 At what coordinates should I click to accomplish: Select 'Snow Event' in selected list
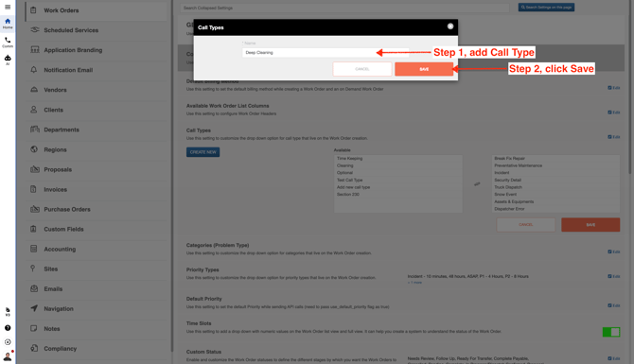[555, 195]
